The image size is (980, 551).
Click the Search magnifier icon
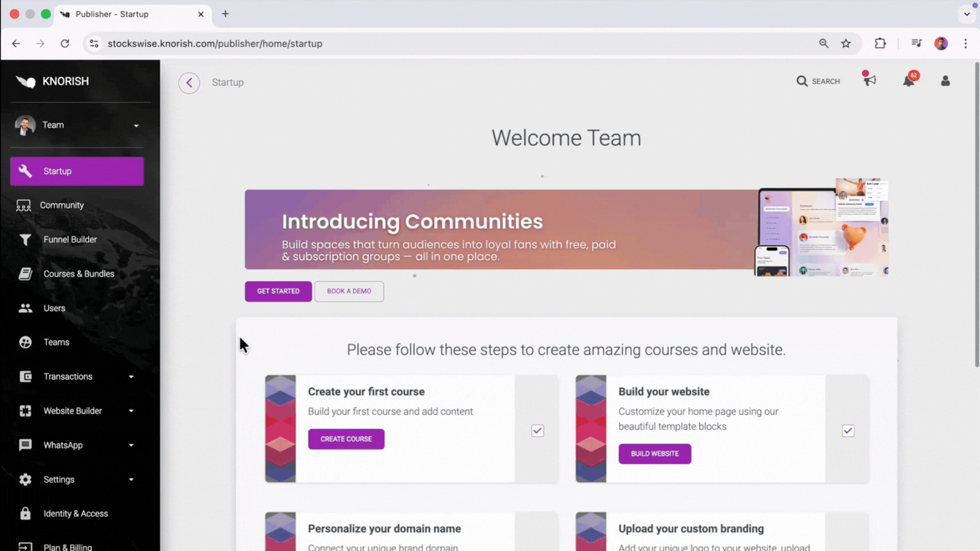[802, 81]
